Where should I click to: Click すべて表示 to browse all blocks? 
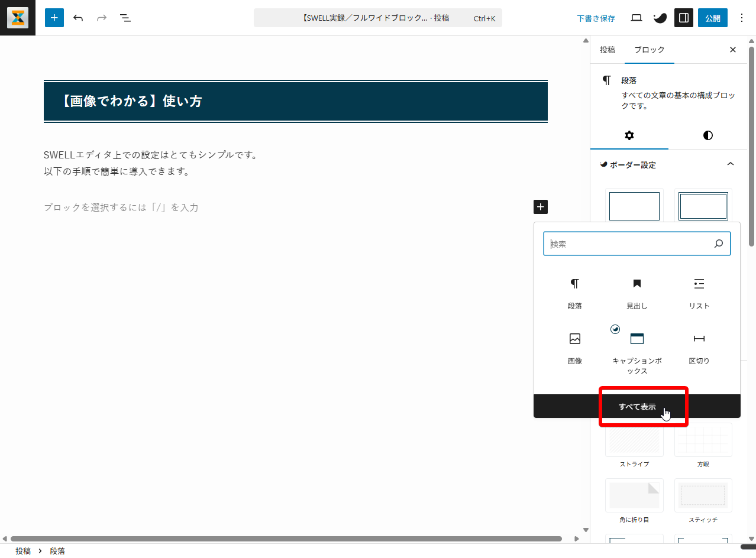tap(637, 407)
